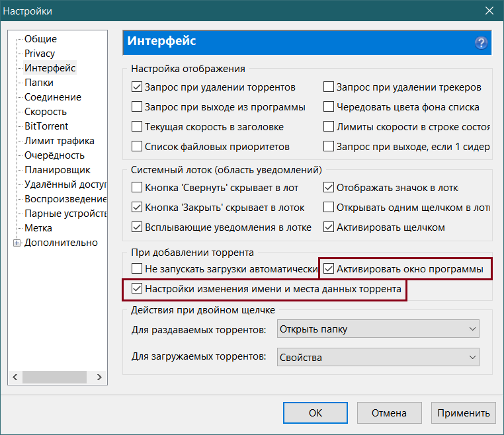Enable Кнопка 'Свернуть' скрывает в лоток
The height and width of the screenshot is (435, 504).
click(x=137, y=187)
